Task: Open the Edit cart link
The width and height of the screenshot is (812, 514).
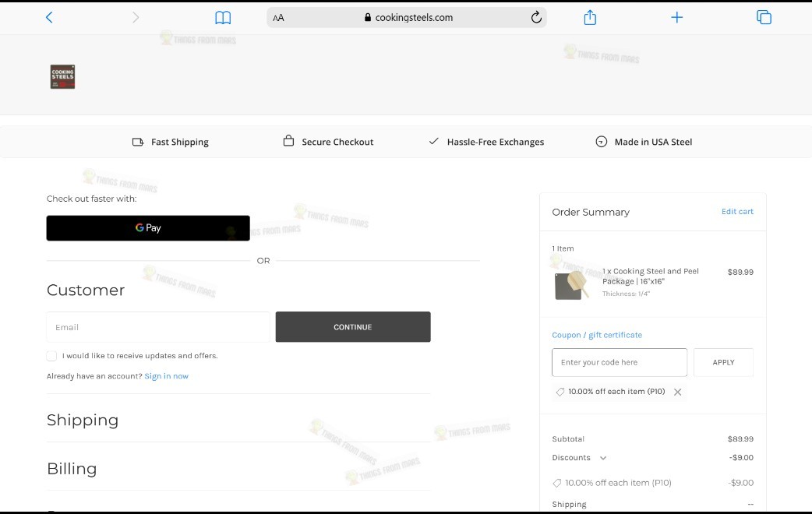Action: (x=737, y=212)
